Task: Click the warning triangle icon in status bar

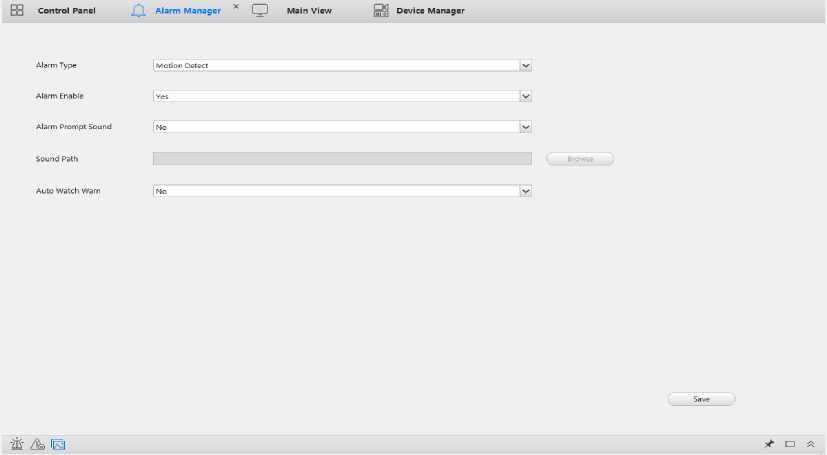Action: pos(37,443)
